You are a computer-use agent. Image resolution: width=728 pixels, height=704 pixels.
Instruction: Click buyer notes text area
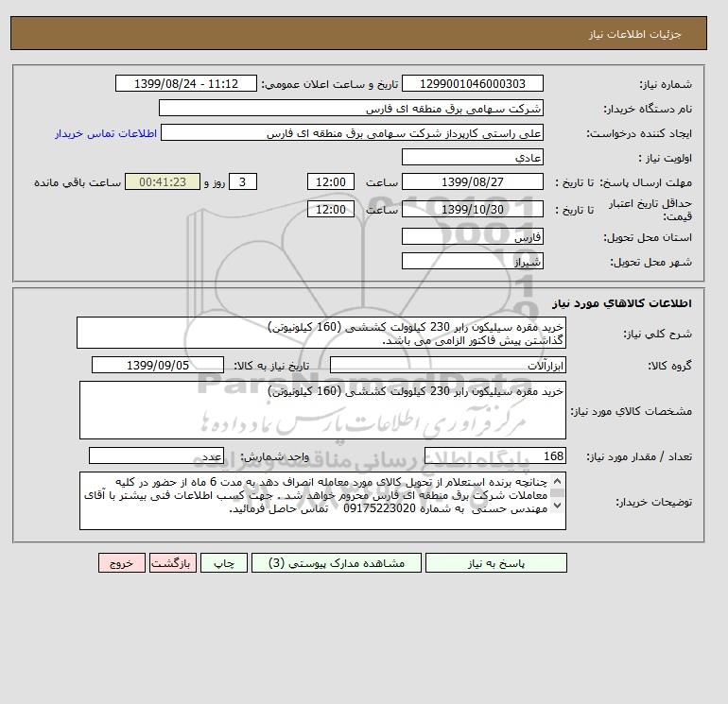322,501
